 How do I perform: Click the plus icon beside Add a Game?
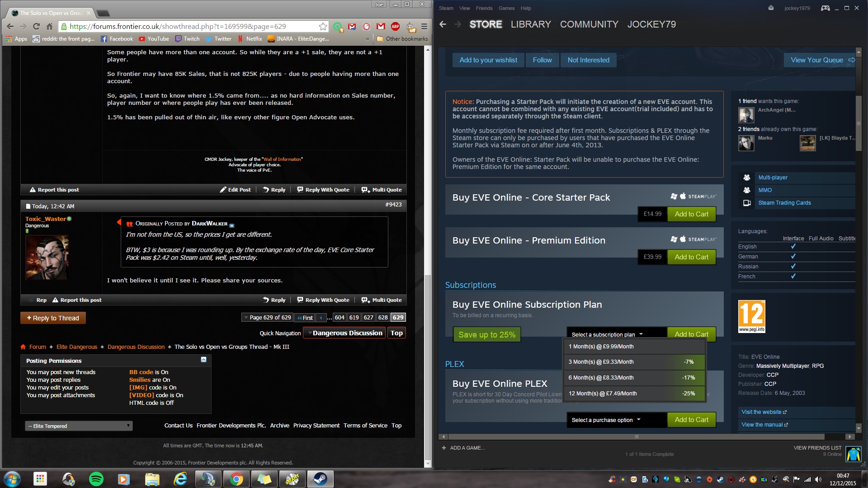click(444, 448)
